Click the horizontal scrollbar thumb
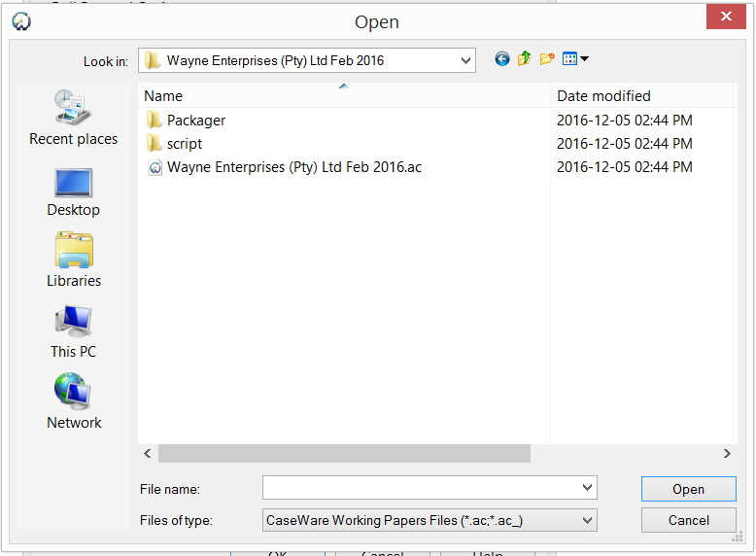Screen dimensions: 756x556 pyautogui.click(x=344, y=453)
